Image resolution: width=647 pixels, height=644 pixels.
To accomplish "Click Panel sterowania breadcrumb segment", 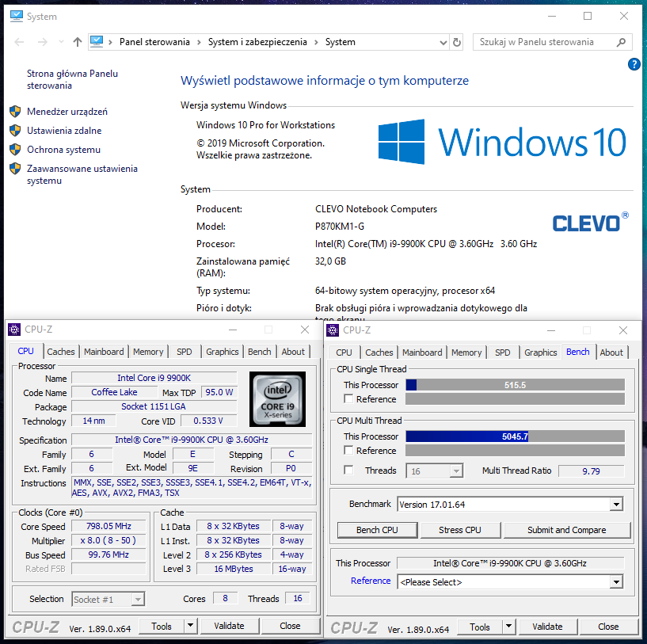I will (154, 42).
